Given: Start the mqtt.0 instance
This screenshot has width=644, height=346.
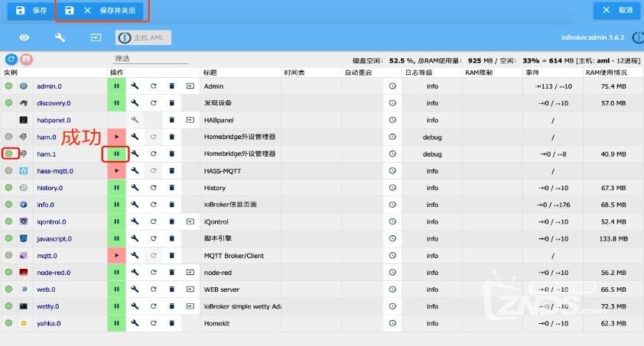Looking at the screenshot, I should pos(117,255).
